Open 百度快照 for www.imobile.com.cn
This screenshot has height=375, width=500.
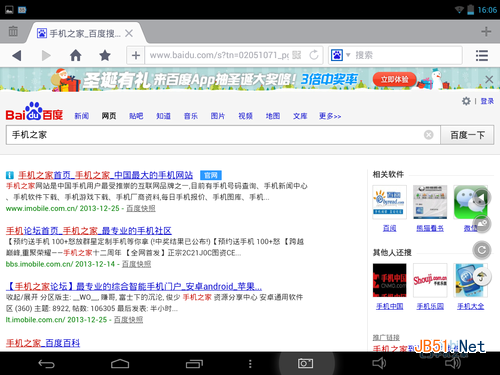(x=141, y=208)
